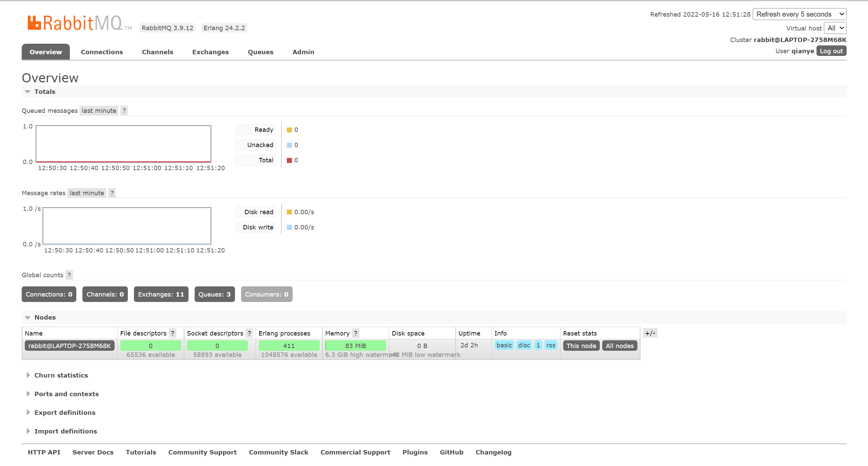The width and height of the screenshot is (868, 466).
Task: Reset stats for All nodes
Action: (x=620, y=346)
